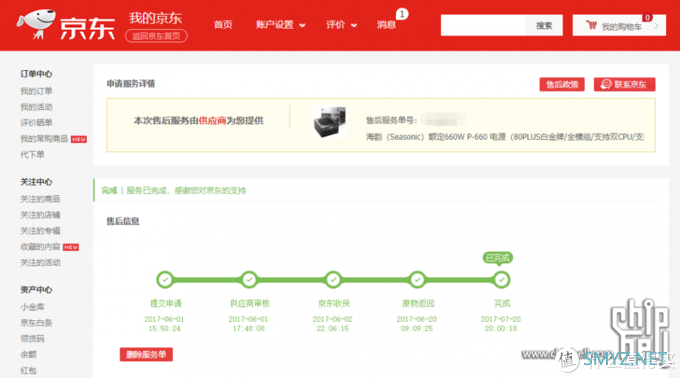Click the chat icon on 联系京东
The width and height of the screenshot is (680, 378).
pyautogui.click(x=606, y=84)
